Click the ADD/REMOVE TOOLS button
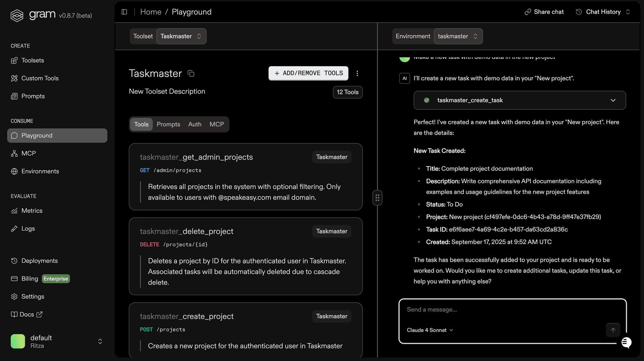The image size is (644, 361). tap(308, 73)
